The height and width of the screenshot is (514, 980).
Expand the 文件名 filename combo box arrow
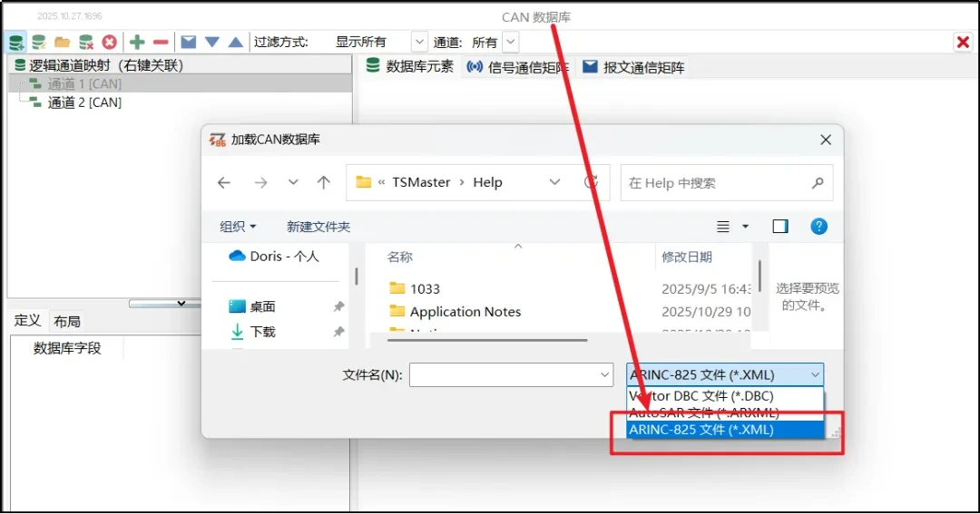(x=605, y=374)
